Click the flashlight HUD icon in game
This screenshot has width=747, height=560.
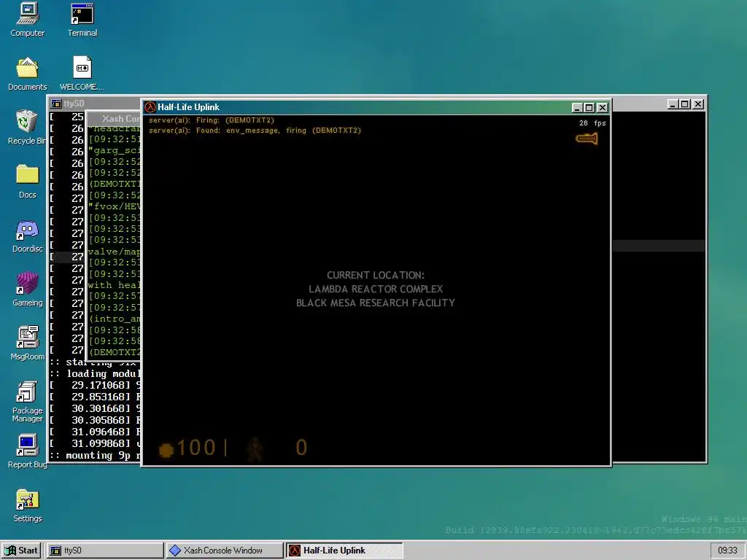tap(587, 139)
